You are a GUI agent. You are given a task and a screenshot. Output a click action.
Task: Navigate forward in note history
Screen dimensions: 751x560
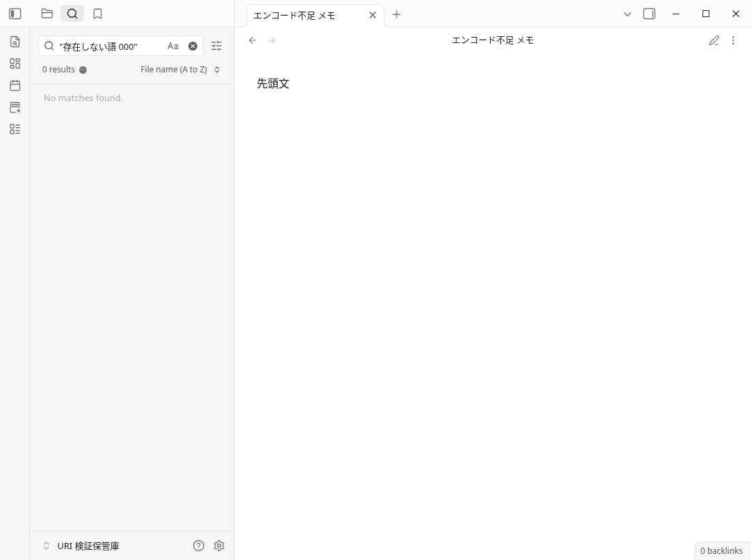coord(272,40)
